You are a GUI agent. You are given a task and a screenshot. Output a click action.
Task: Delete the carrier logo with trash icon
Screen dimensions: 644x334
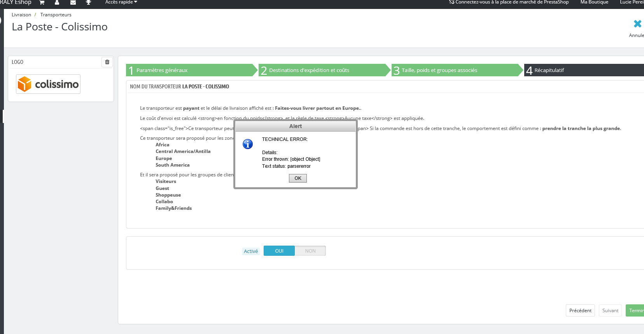click(x=107, y=62)
